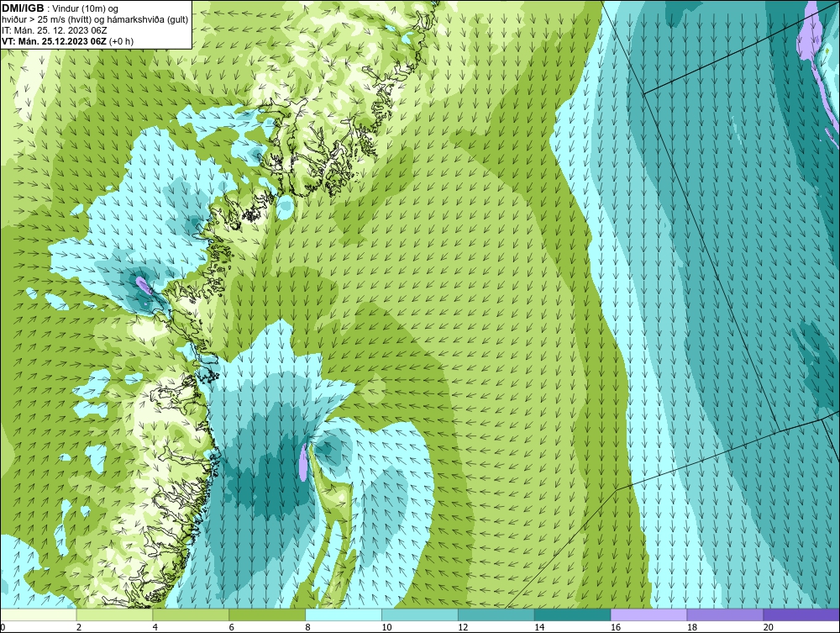Click the legend tick label 16
The height and width of the screenshot is (633, 840).
point(616,627)
